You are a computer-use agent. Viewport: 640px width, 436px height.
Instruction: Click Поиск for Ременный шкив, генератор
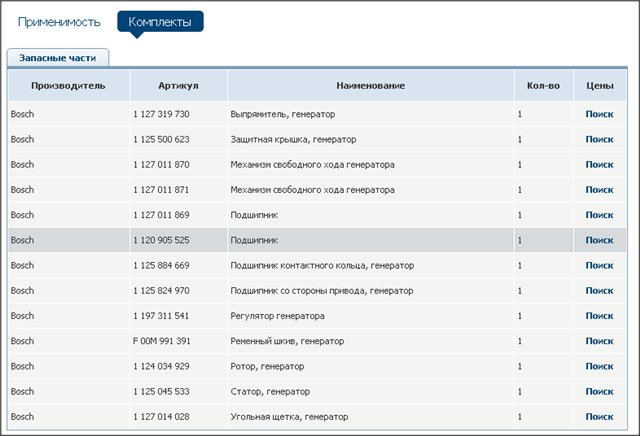tap(599, 341)
